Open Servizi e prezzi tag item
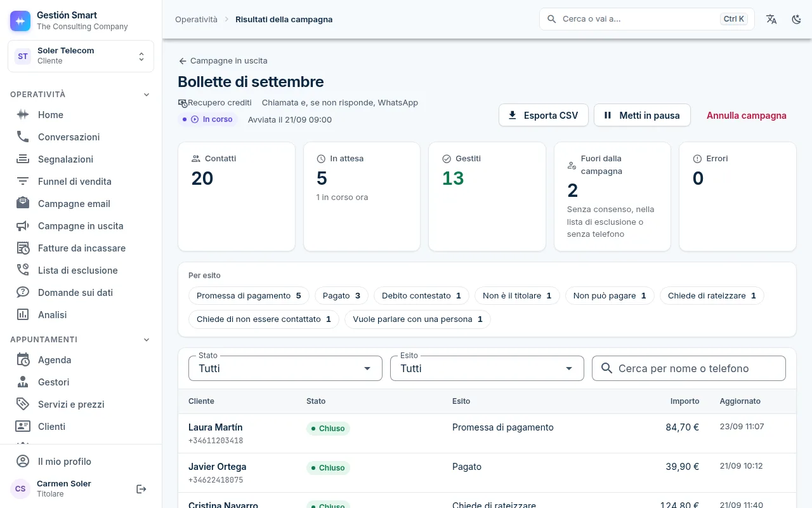 point(81,404)
